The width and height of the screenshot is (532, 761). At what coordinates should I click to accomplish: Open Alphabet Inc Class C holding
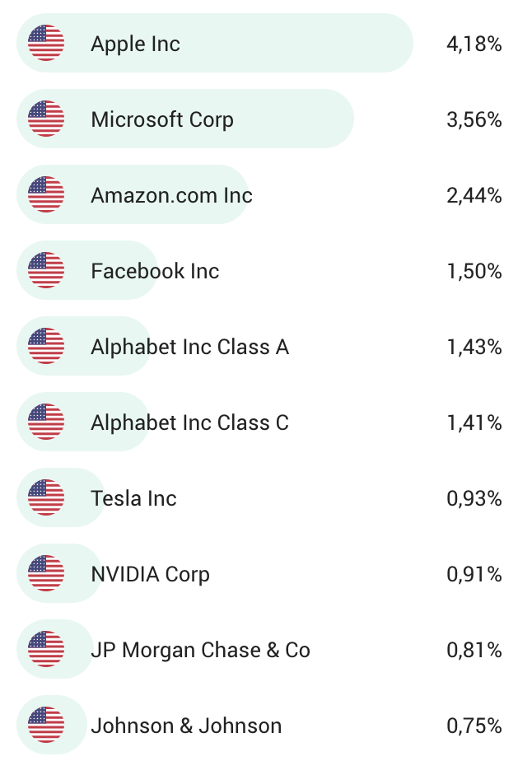click(189, 423)
